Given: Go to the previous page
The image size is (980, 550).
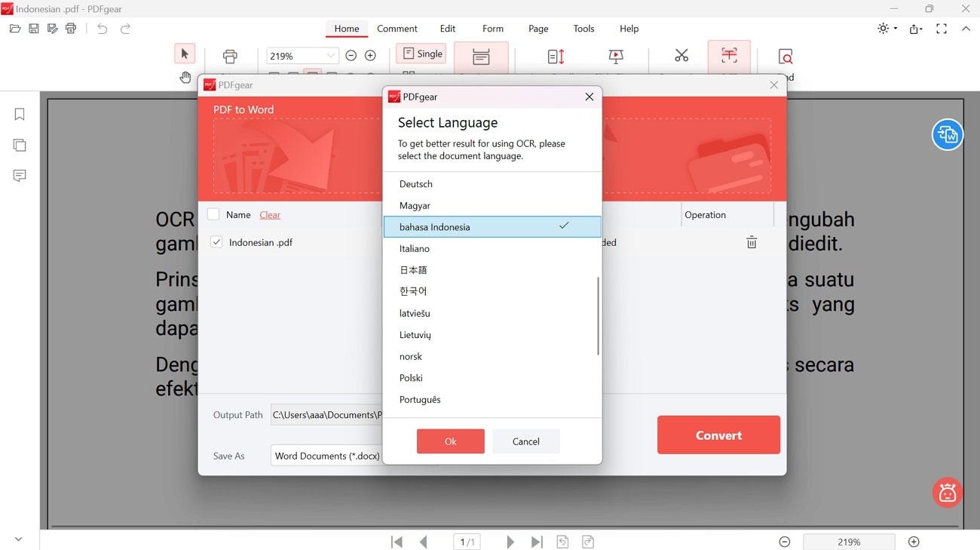Looking at the screenshot, I should (424, 542).
